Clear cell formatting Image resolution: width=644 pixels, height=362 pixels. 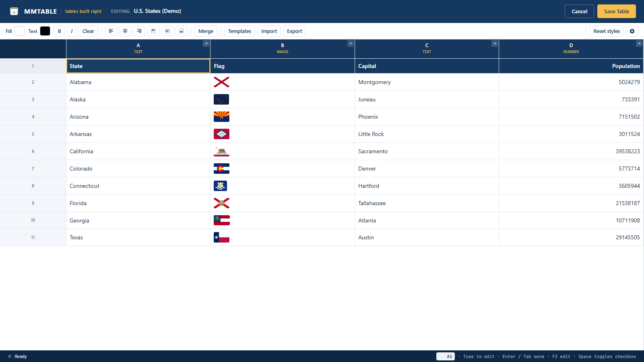point(88,31)
